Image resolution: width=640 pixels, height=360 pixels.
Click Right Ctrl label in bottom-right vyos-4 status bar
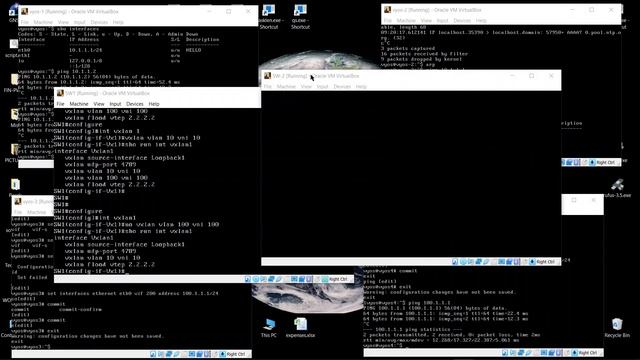(588, 353)
